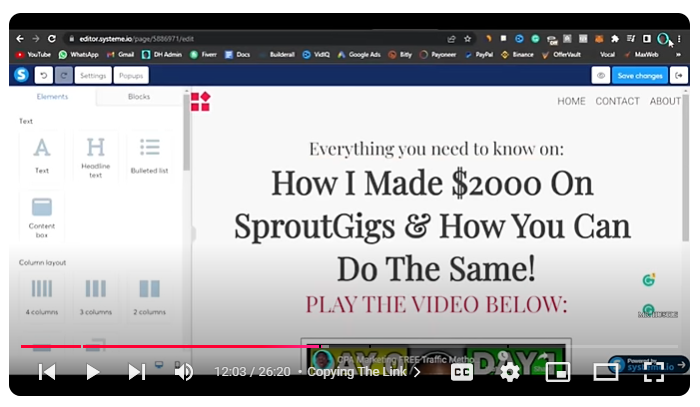Skip to the next video
Image resolution: width=700 pixels, height=407 pixels.
point(137,372)
